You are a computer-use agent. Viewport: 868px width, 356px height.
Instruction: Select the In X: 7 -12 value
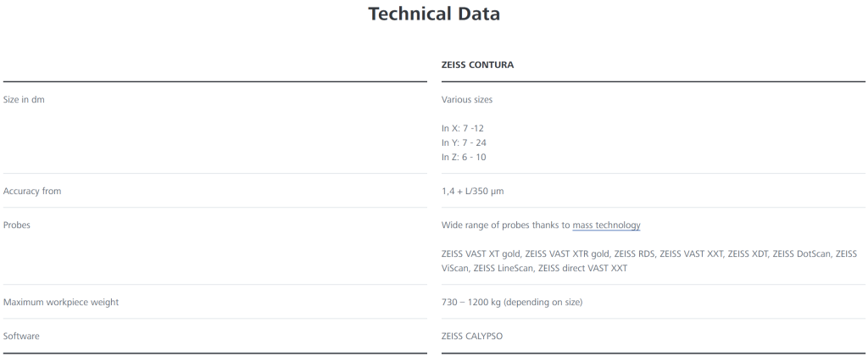coord(463,128)
